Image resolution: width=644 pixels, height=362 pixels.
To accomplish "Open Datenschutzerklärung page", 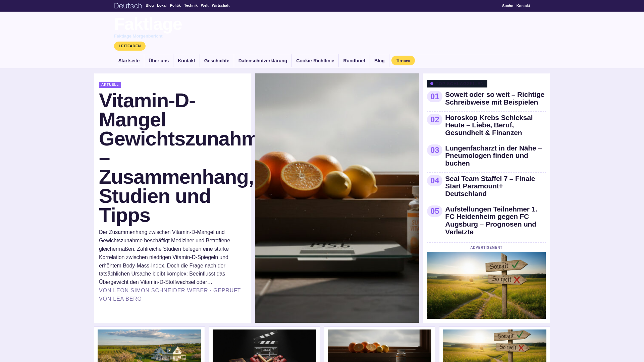I will (263, 61).
